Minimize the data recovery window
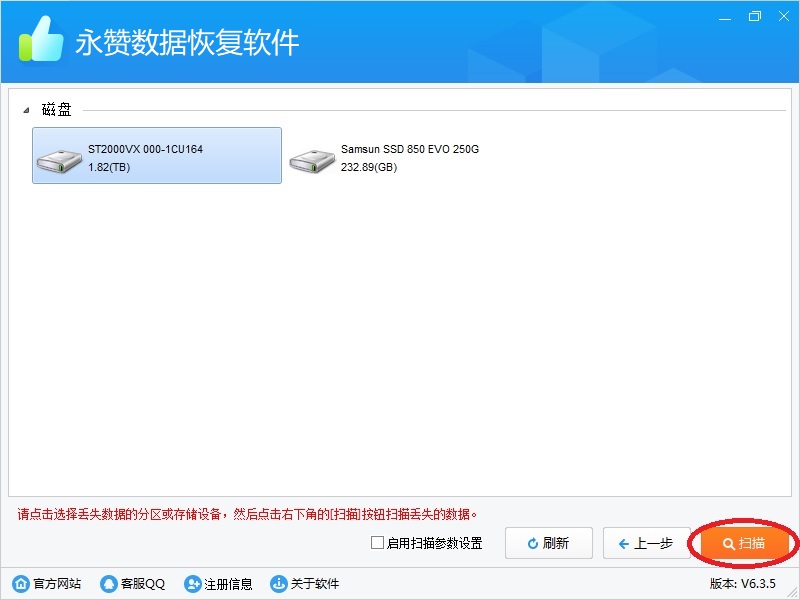Screen dimensions: 800x600 click(726, 16)
